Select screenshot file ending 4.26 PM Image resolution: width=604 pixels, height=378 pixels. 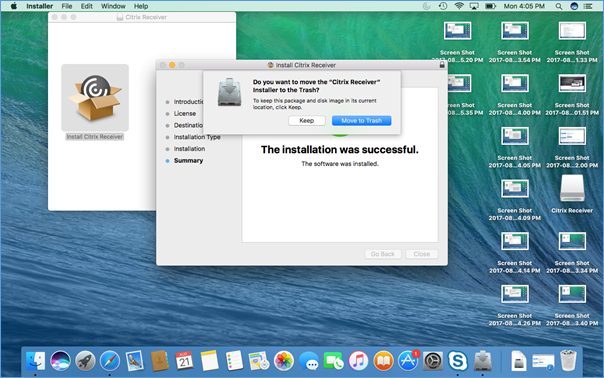[515, 294]
